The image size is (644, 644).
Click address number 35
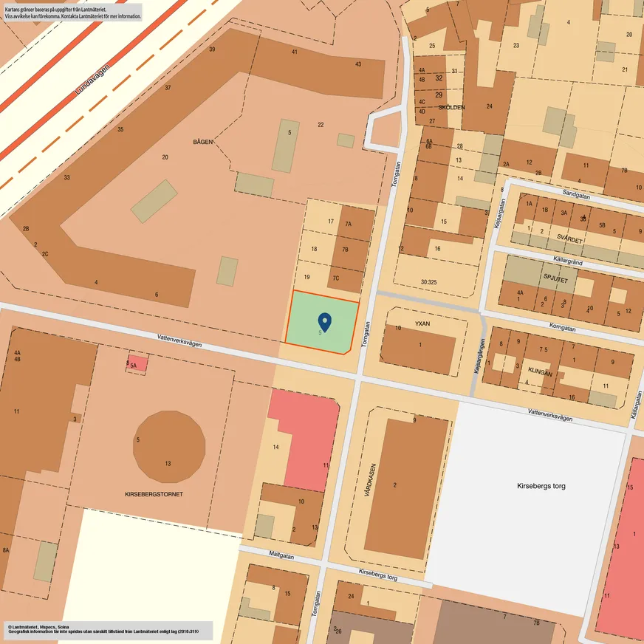pos(120,129)
